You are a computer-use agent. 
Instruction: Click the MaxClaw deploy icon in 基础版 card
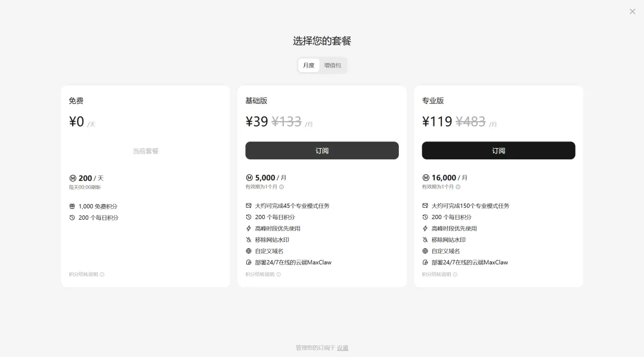pos(249,263)
